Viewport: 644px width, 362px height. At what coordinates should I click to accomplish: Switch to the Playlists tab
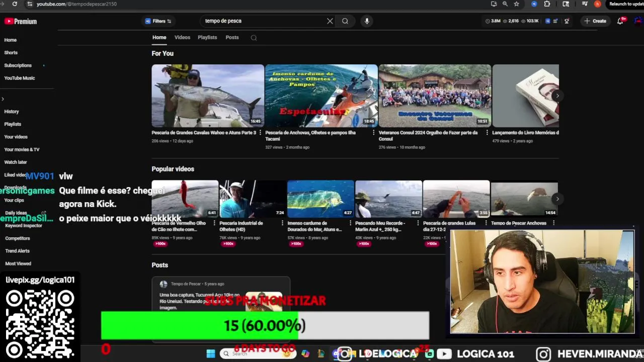207,38
